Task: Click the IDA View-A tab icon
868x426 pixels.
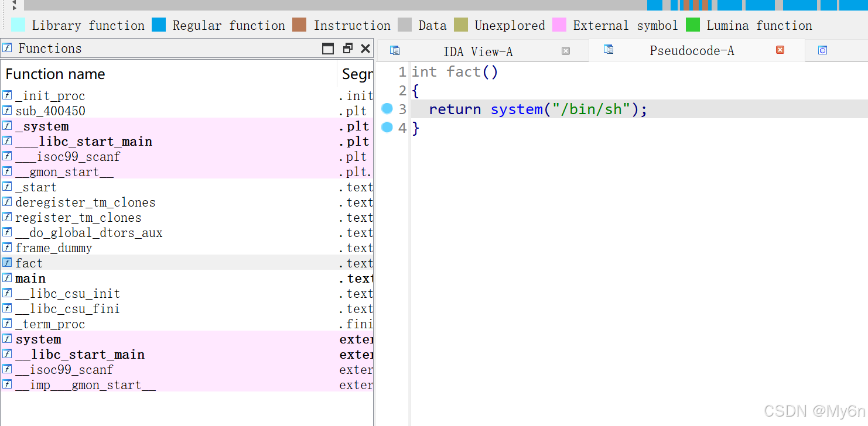Action: 395,50
